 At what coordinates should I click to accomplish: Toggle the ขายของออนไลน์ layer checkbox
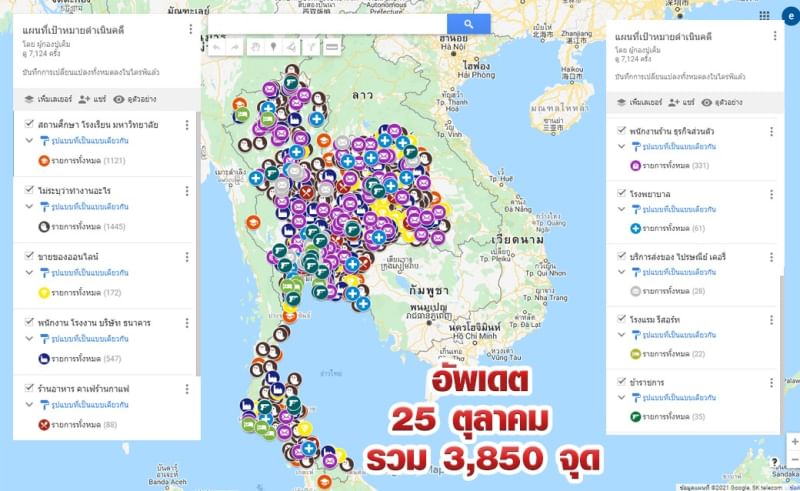click(29, 256)
